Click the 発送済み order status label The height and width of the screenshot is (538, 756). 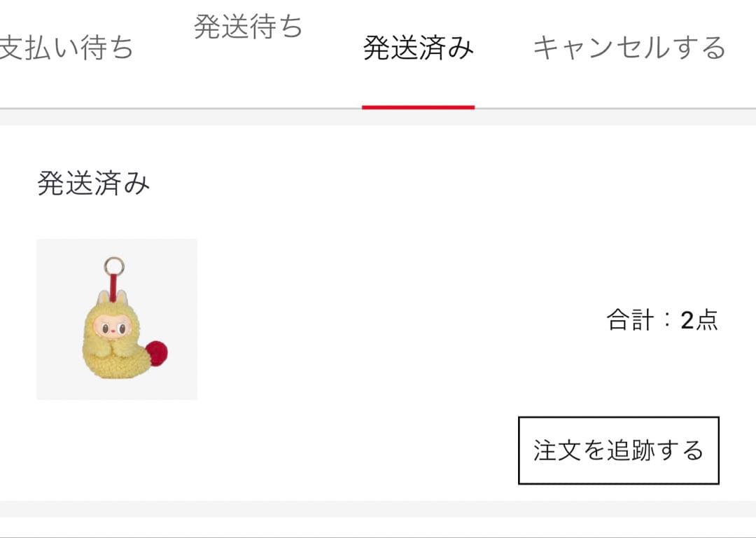pos(94,184)
